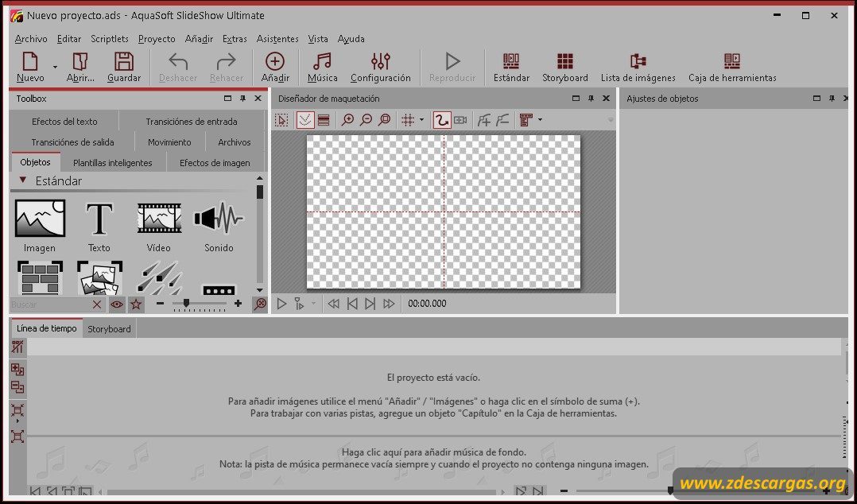Pin the Diseñador de maquetación panel
This screenshot has width=857, height=504.
point(591,99)
